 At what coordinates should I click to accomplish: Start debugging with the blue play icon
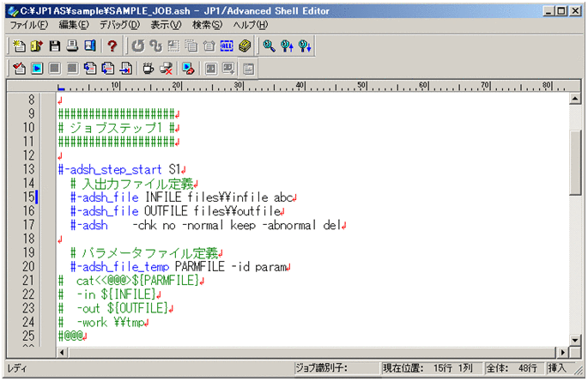click(x=37, y=68)
